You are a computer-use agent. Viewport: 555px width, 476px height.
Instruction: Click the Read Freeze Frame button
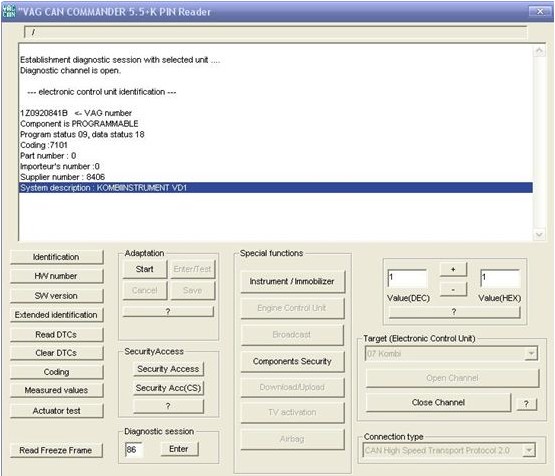coord(56,450)
